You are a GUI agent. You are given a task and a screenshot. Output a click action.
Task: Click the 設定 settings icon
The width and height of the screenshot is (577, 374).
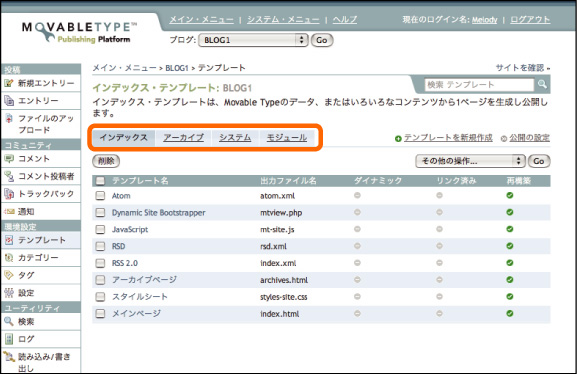[x=9, y=293]
